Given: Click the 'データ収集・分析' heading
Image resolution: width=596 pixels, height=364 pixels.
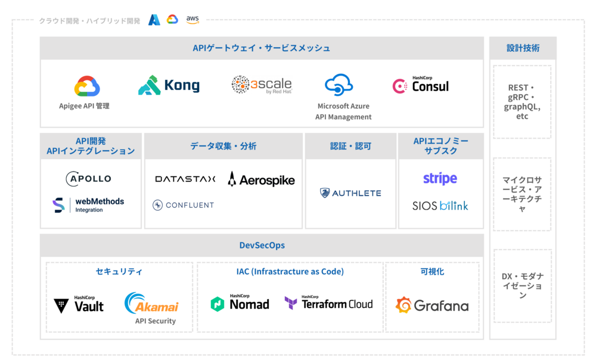Looking at the screenshot, I should 223,147.
